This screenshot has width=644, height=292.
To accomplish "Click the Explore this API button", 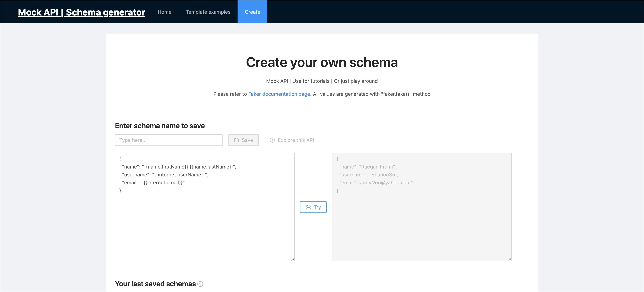I will (292, 140).
